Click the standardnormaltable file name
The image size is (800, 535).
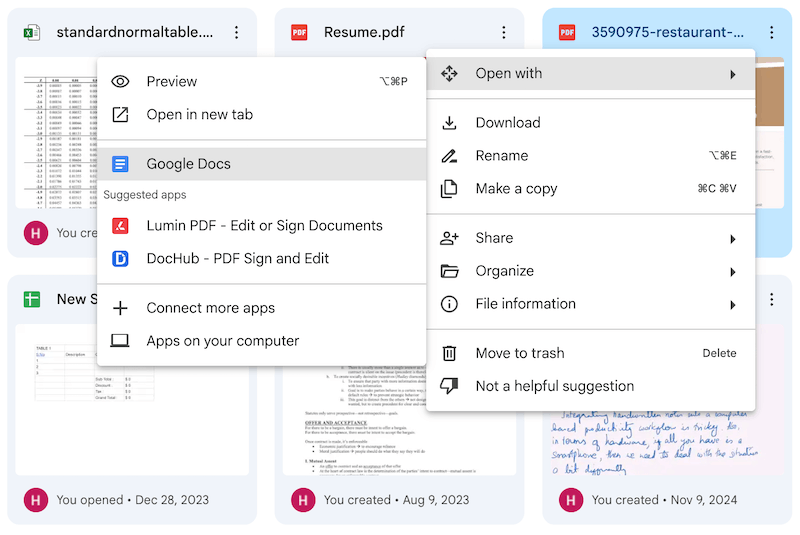tap(135, 33)
